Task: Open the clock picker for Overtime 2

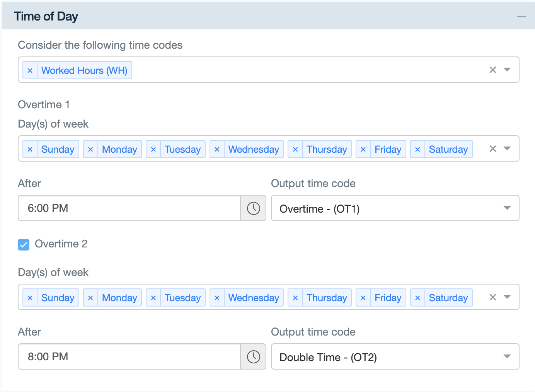Action: tap(254, 356)
